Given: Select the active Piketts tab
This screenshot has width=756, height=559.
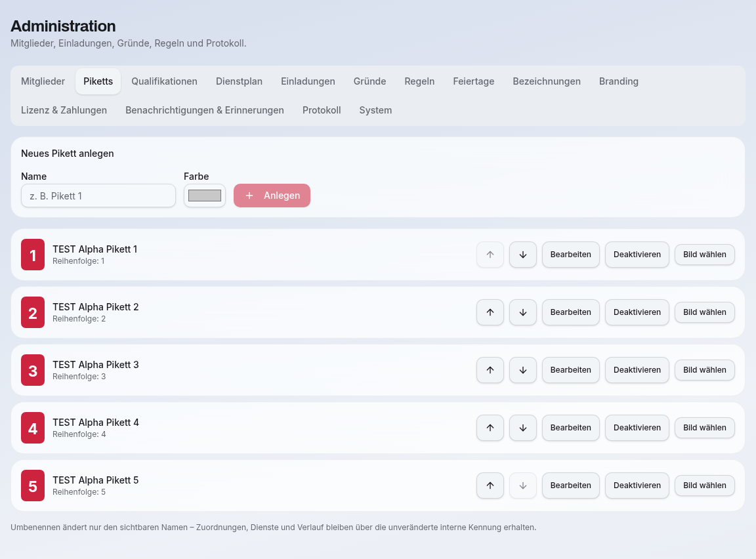Looking at the screenshot, I should point(98,81).
